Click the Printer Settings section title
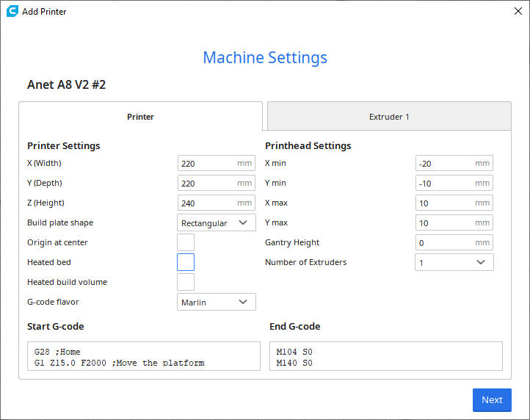 tap(64, 145)
